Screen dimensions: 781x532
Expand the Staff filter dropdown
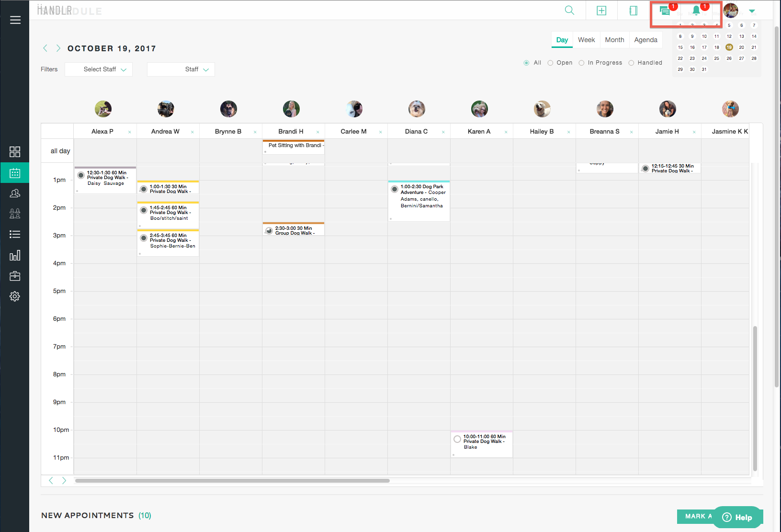tap(181, 69)
